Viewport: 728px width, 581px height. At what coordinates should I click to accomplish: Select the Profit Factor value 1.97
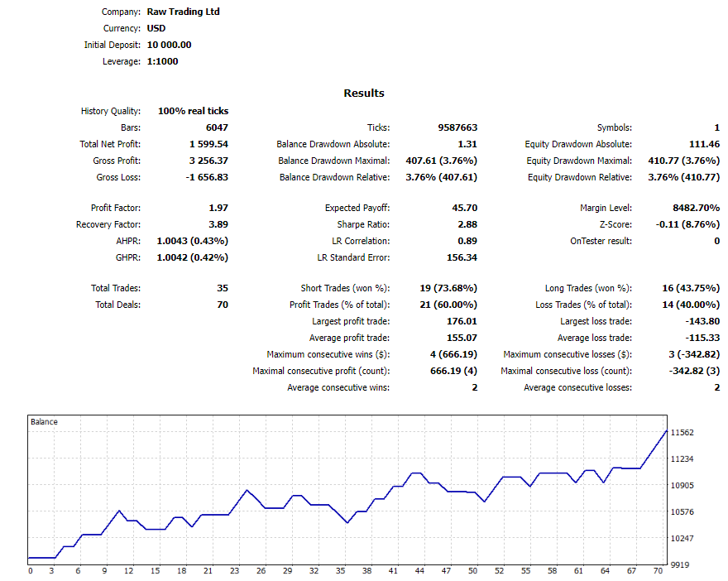[218, 208]
